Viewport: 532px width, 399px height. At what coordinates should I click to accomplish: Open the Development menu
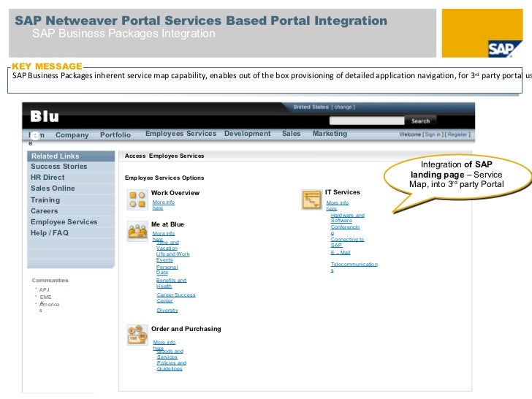[x=247, y=134]
